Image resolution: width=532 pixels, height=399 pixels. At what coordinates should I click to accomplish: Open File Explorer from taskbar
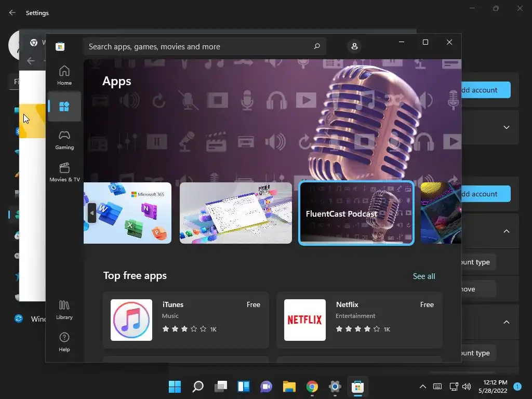pos(289,386)
